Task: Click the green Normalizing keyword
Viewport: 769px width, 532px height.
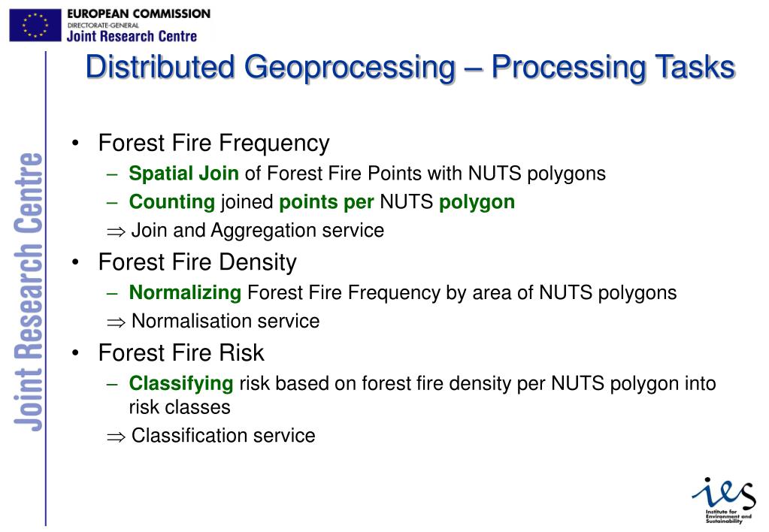Action: click(185, 293)
